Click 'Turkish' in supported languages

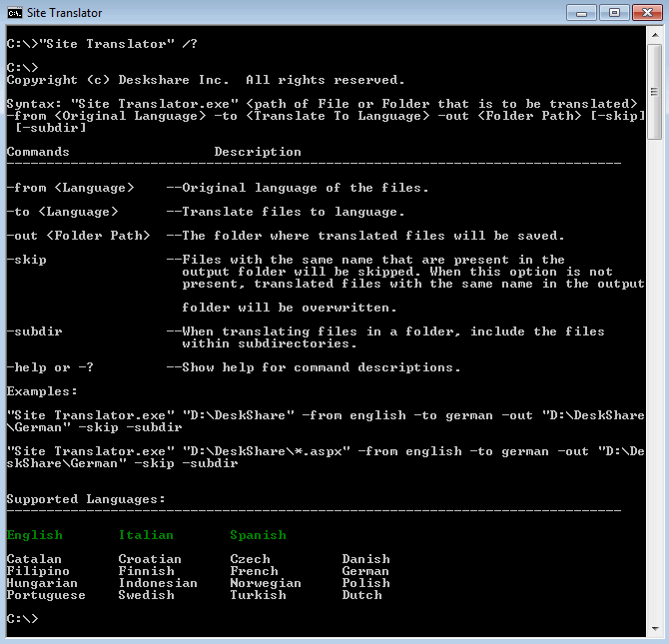pos(259,595)
